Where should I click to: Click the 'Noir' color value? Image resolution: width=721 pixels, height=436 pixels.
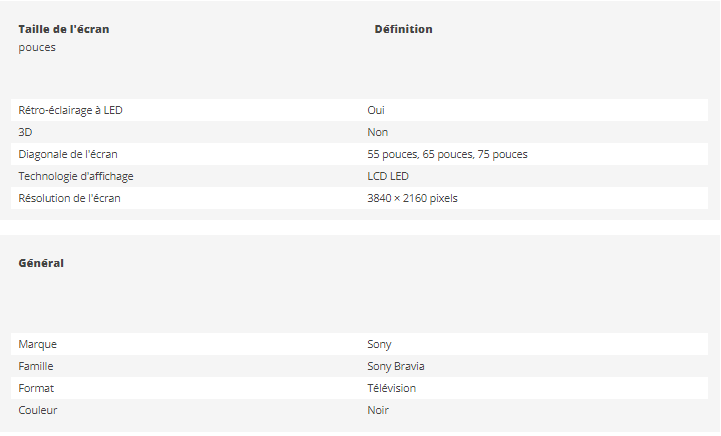378,410
